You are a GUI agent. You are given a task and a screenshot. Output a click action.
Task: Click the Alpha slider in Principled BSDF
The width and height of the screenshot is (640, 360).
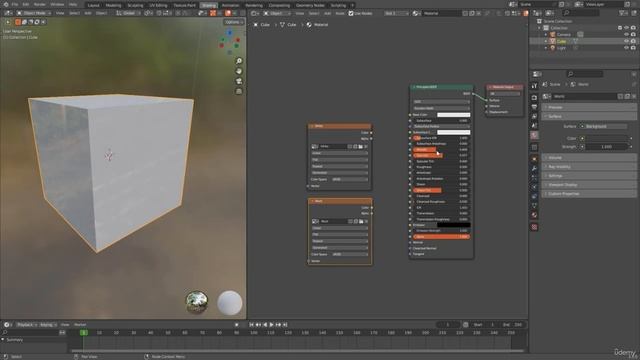click(441, 237)
